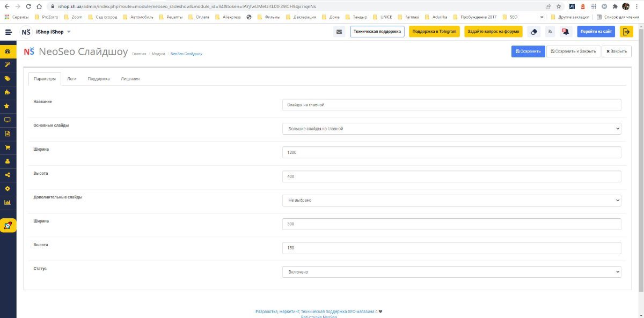The width and height of the screenshot is (644, 318).
Task: Focus the height field containing 400
Action: coord(451,176)
